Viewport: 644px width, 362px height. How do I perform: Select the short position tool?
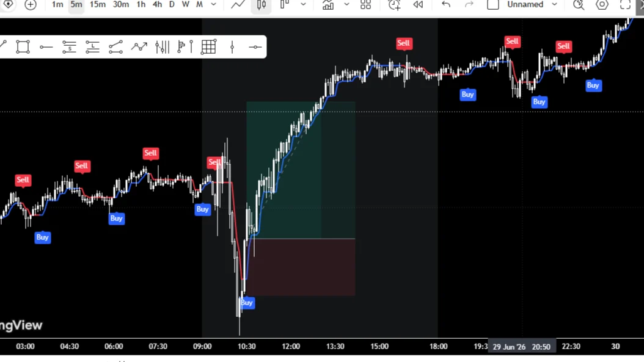[70, 47]
